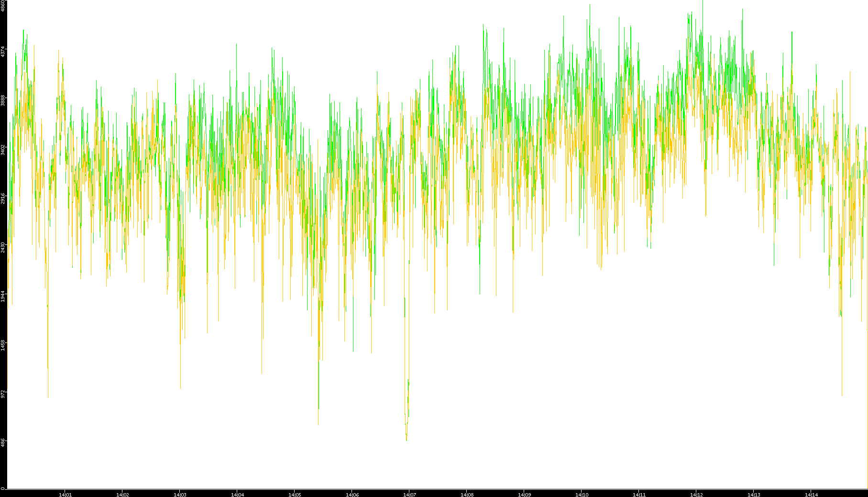The height and width of the screenshot is (497, 868).
Task: Click the 2916 value axis label
Action: click(x=3, y=199)
